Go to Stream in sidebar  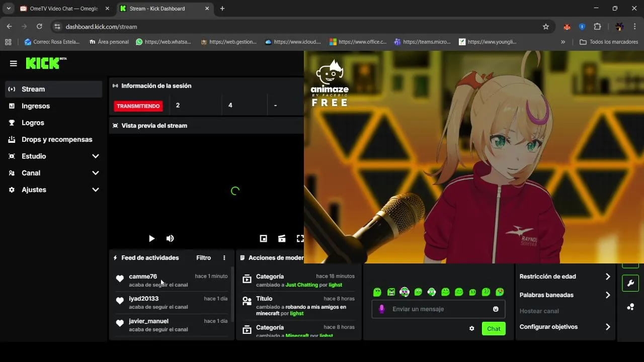[54, 89]
